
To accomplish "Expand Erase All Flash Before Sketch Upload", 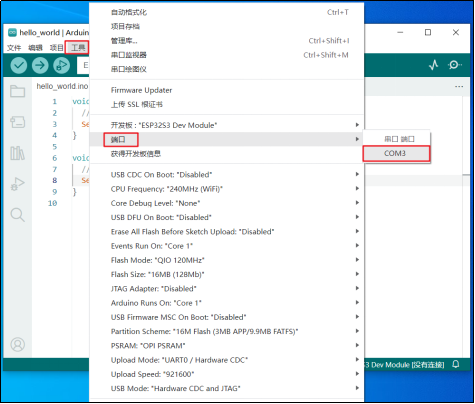I will point(227,232).
